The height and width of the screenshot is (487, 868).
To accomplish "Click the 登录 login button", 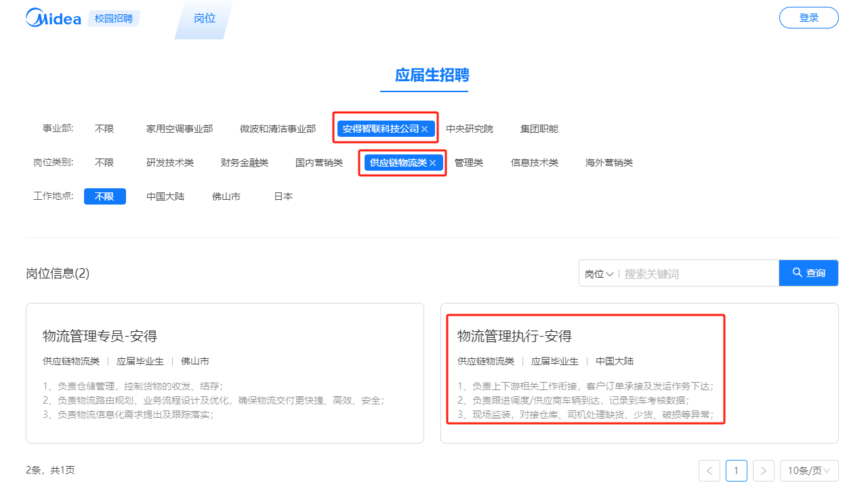I will coord(808,17).
